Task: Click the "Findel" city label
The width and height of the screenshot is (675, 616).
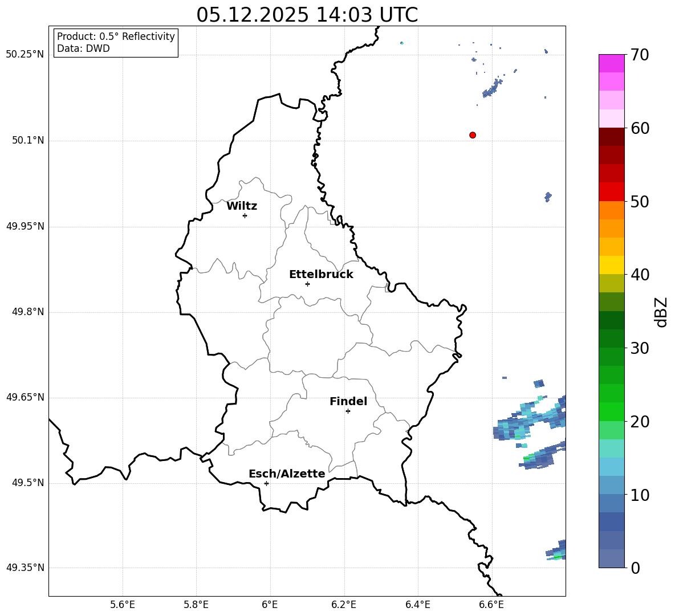Action: [348, 401]
